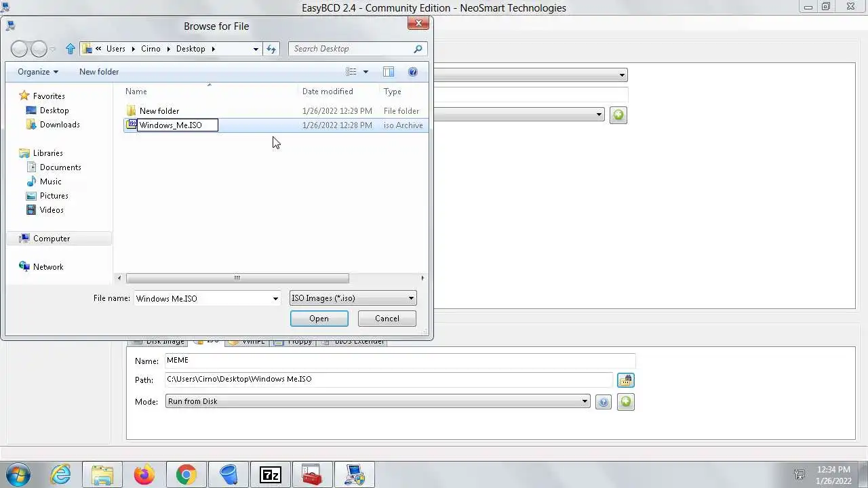Screen dimensions: 868x488
Task: Open 7-Zip from taskbar
Action: tap(271, 475)
